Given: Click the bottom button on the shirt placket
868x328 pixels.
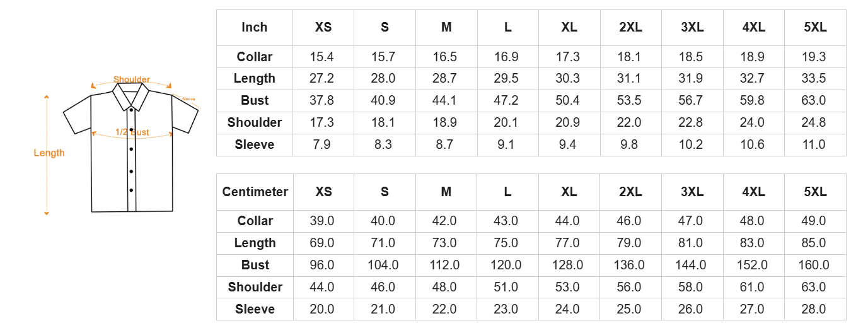Looking at the screenshot, I should (131, 190).
